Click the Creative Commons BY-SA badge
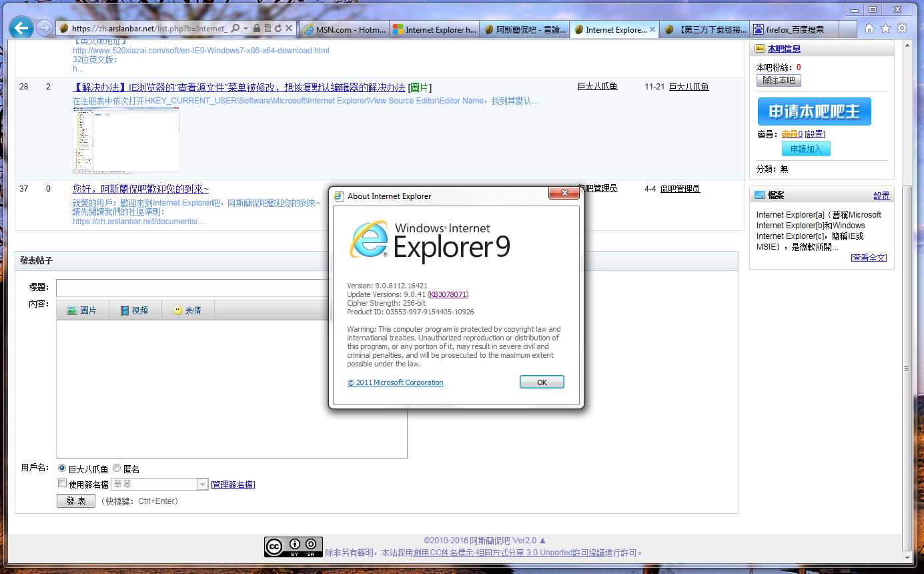 294,547
